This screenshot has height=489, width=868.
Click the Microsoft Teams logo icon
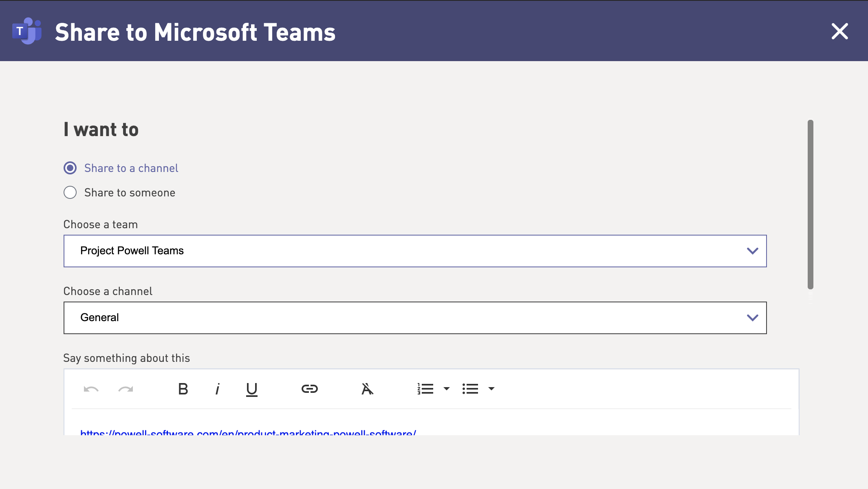[x=27, y=31]
